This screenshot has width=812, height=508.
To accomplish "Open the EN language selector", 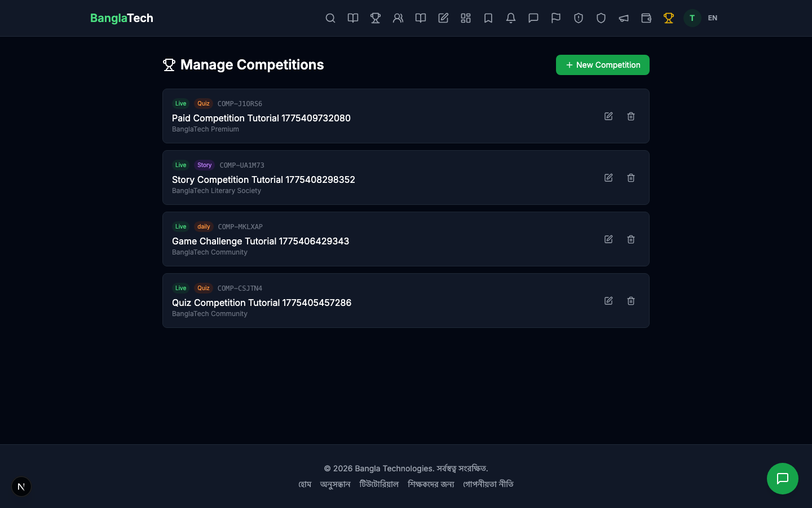I will point(712,18).
